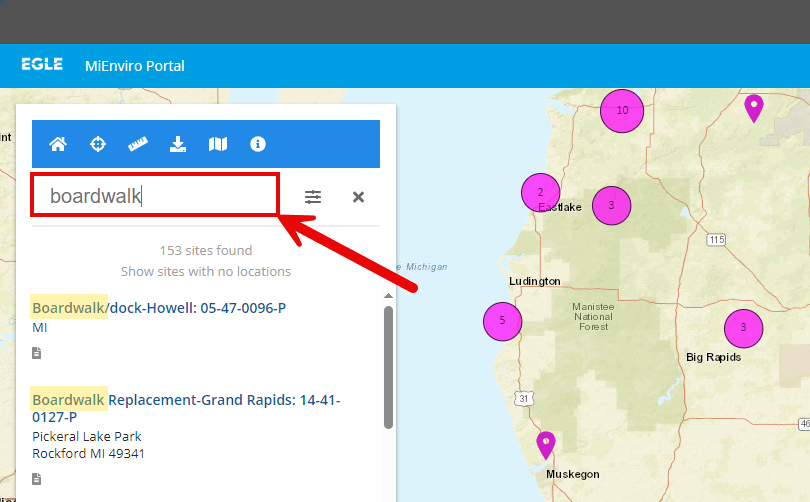Click the '153 sites found' text
The width and height of the screenshot is (810, 502).
[206, 250]
